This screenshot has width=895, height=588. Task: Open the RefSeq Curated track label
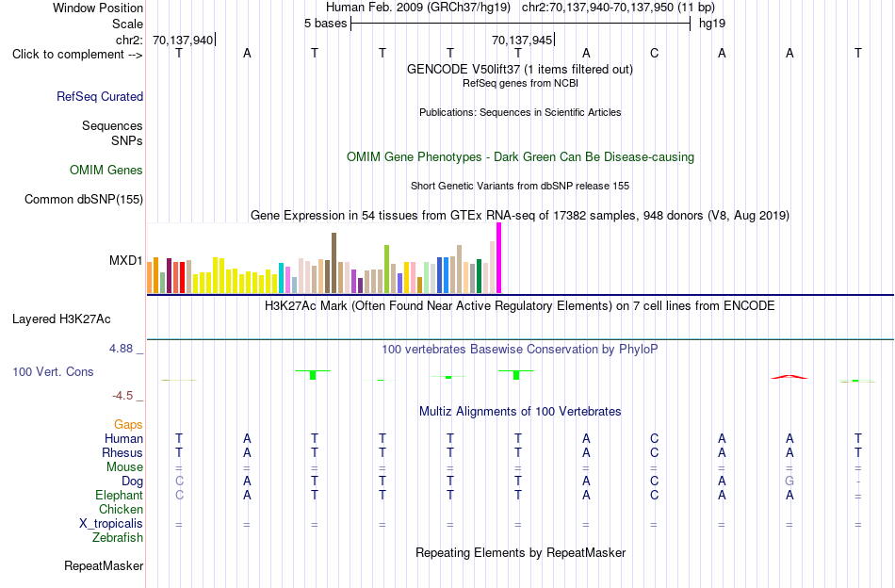(99, 96)
